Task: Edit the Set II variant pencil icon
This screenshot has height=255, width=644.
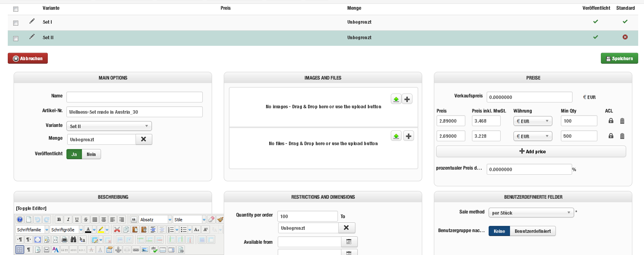Action: (x=32, y=36)
